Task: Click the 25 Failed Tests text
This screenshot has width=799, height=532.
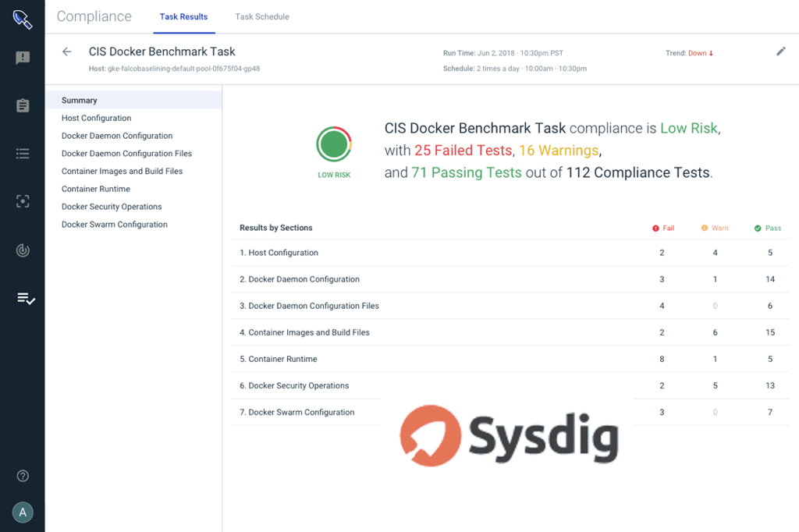Action: pos(463,151)
